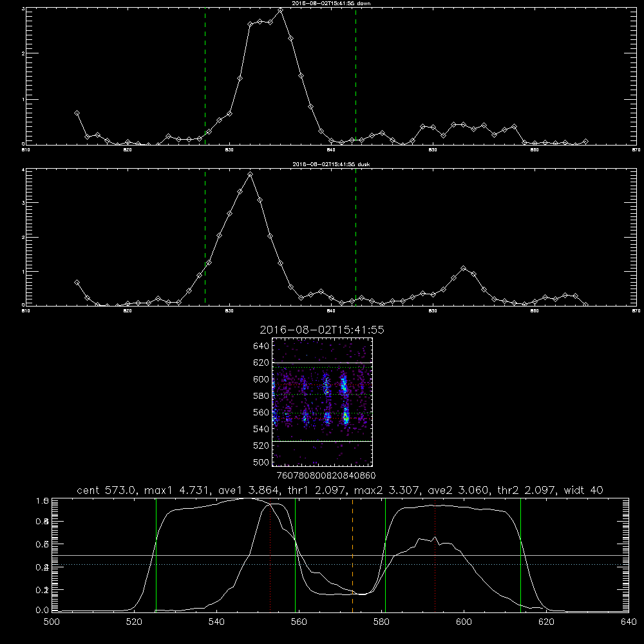Click the y-axis label 4 on dusk plot

click(23, 169)
